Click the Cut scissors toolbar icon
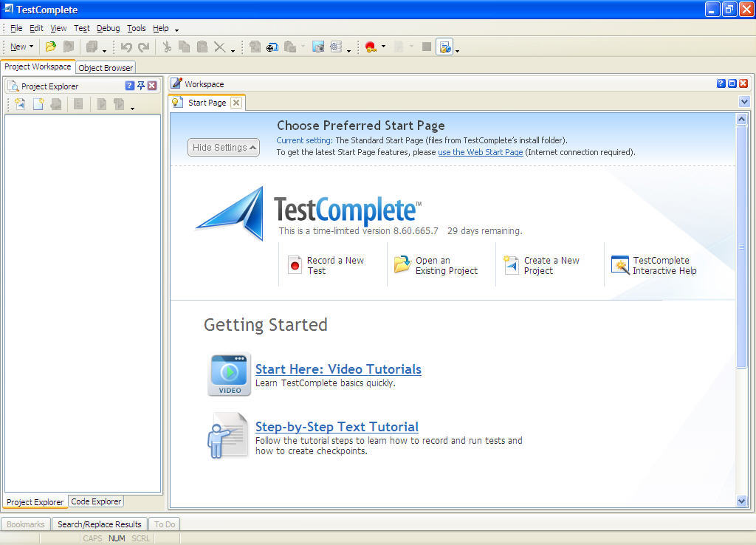The height and width of the screenshot is (545, 756). [x=167, y=47]
